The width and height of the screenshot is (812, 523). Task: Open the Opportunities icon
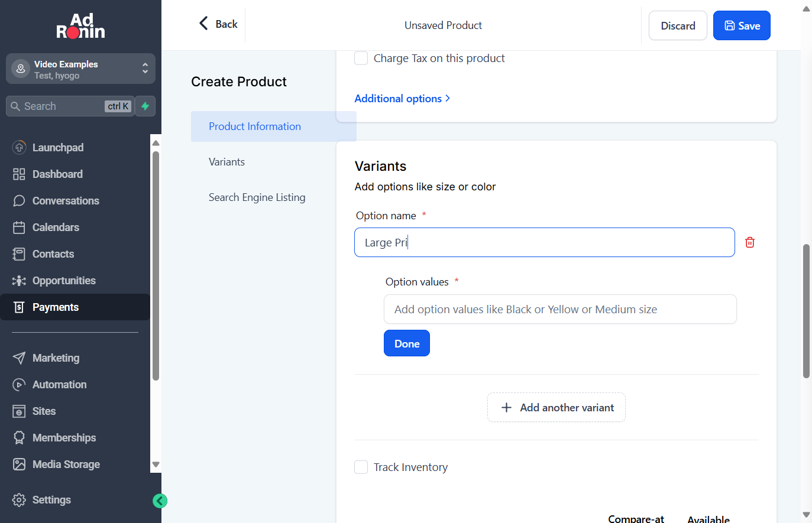click(19, 280)
